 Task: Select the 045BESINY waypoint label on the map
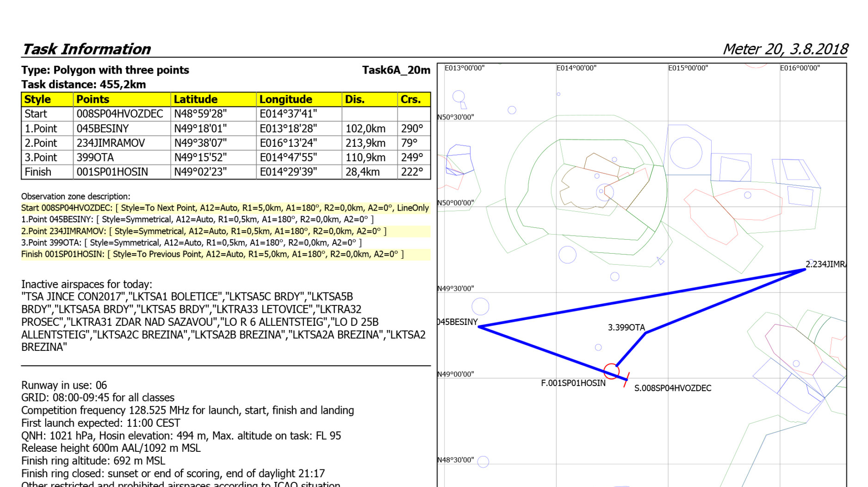tap(458, 322)
